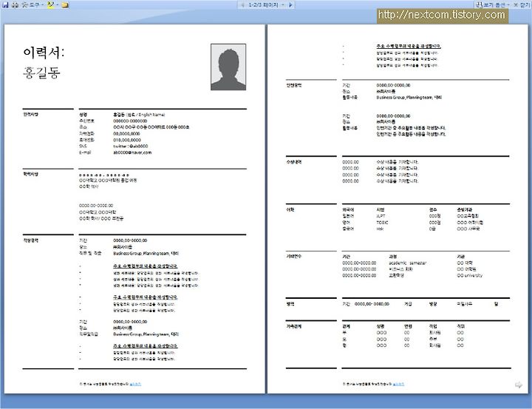
Task: Click the 이력서: title heading
Action: 44,53
